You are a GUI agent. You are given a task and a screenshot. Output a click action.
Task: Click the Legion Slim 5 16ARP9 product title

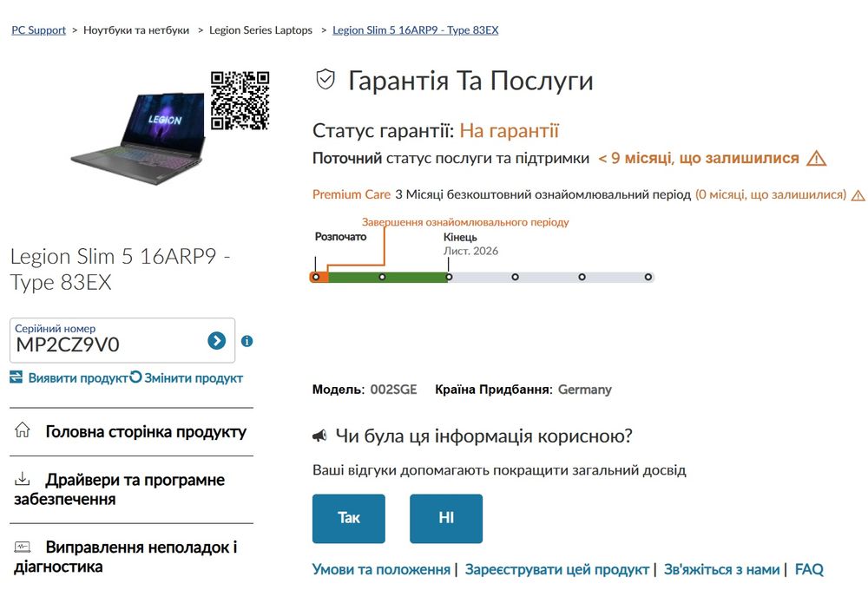(x=120, y=269)
